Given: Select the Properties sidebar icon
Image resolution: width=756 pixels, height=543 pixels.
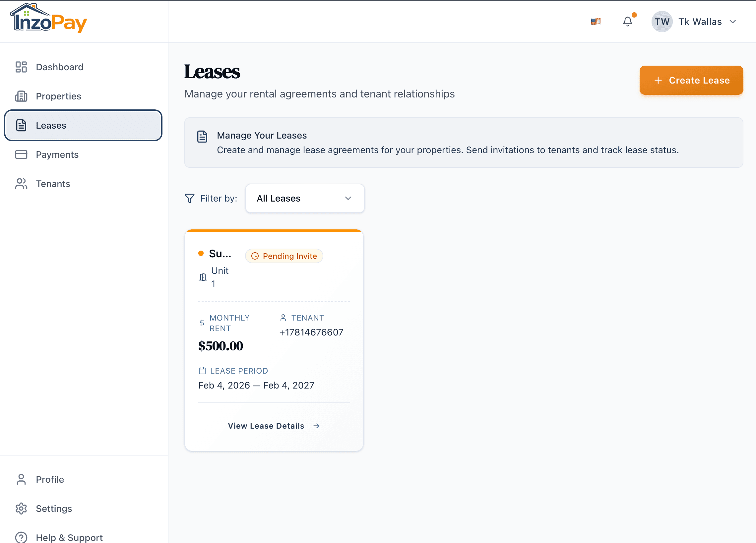Looking at the screenshot, I should click(21, 96).
